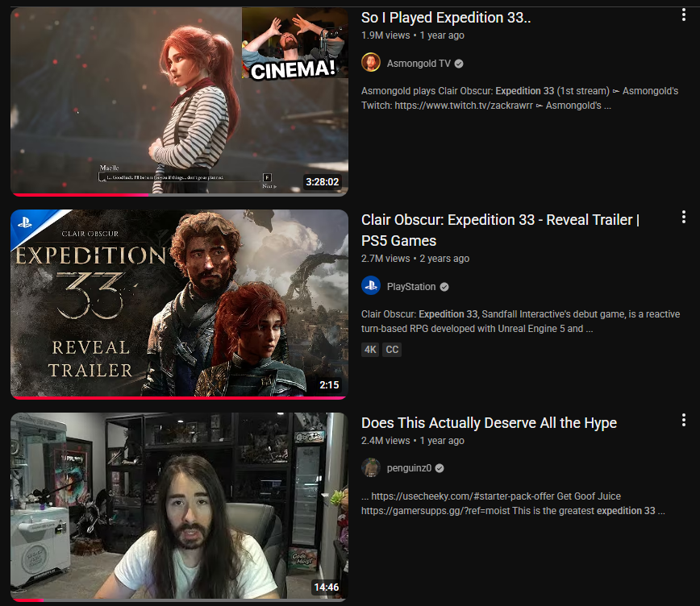
Task: Open Does This Actually Deserve All the Hype
Action: click(489, 423)
